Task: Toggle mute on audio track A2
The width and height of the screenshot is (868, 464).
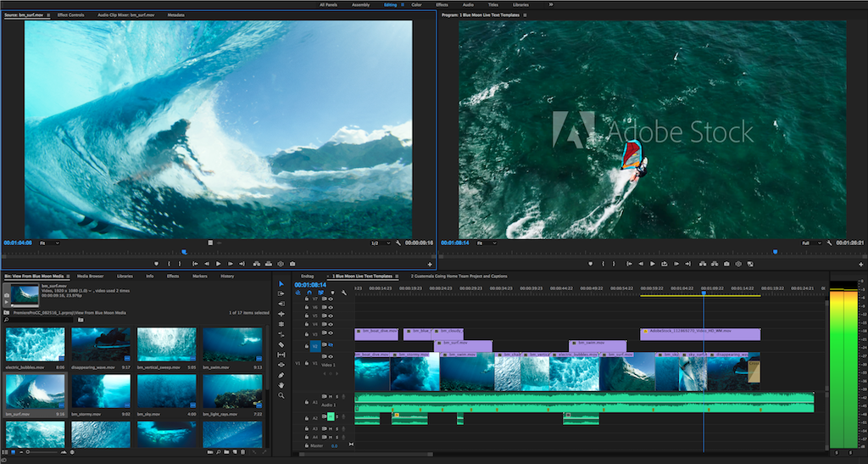Action: (331, 416)
